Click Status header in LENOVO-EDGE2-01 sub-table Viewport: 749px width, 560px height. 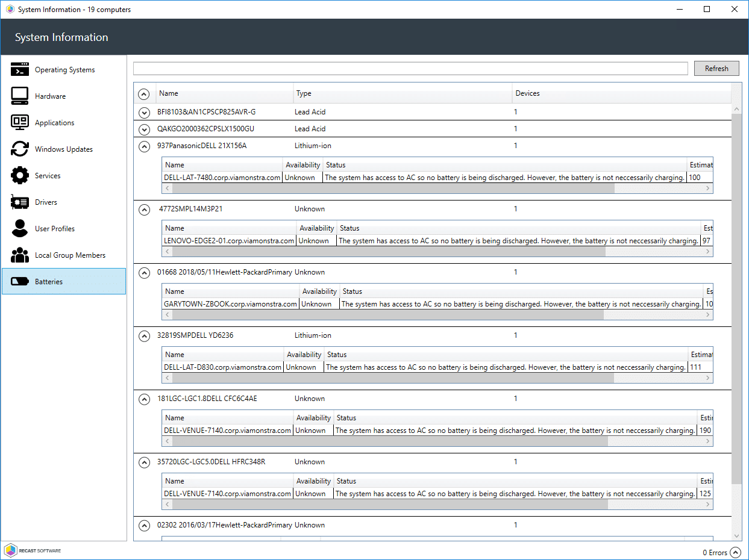tap(519, 228)
